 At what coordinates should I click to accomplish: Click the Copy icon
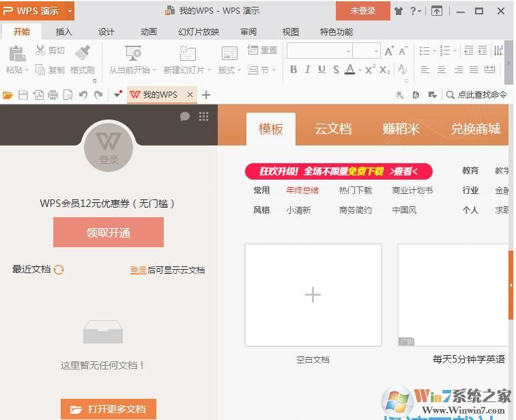[x=40, y=70]
